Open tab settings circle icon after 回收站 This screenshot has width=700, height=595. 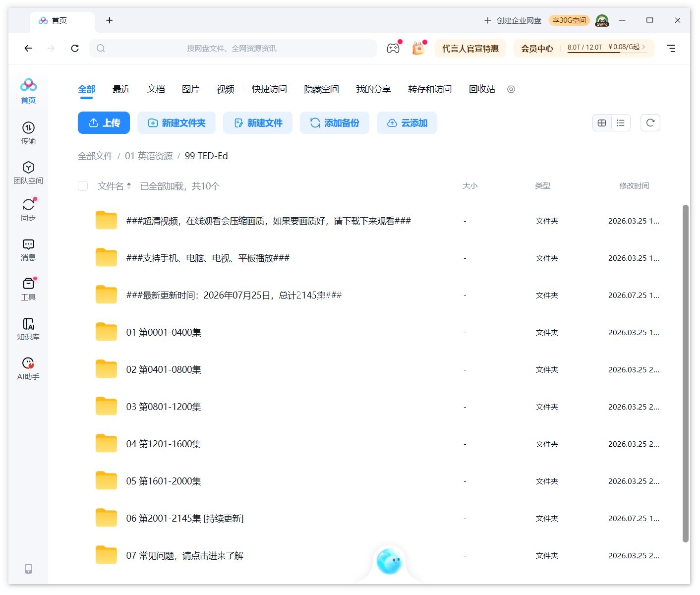pos(511,89)
